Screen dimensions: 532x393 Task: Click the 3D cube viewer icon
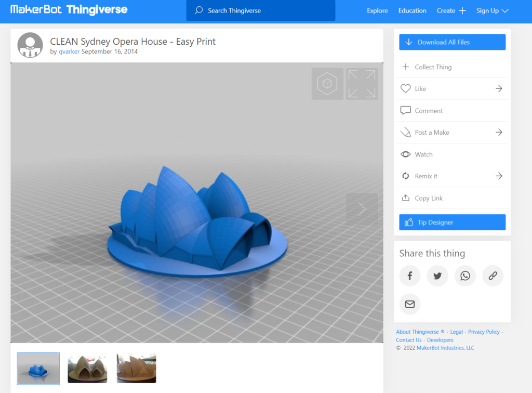pyautogui.click(x=327, y=84)
